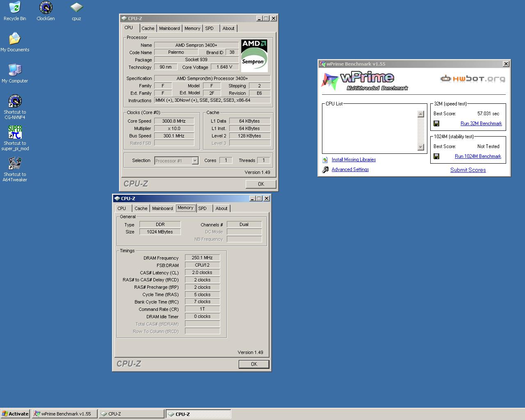Screen dimensions: 525x420
Task: Click the Install Missing Libraries icon
Action: (325, 160)
